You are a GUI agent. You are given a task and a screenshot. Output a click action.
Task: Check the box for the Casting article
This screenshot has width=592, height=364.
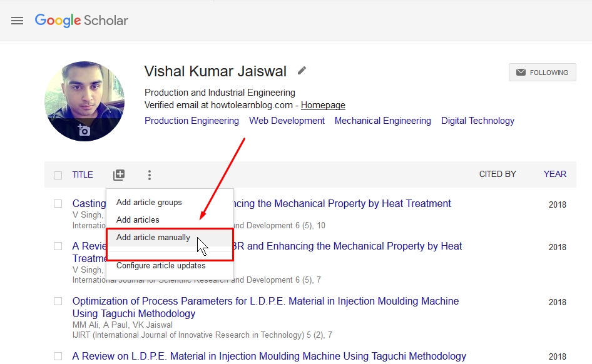click(x=58, y=204)
